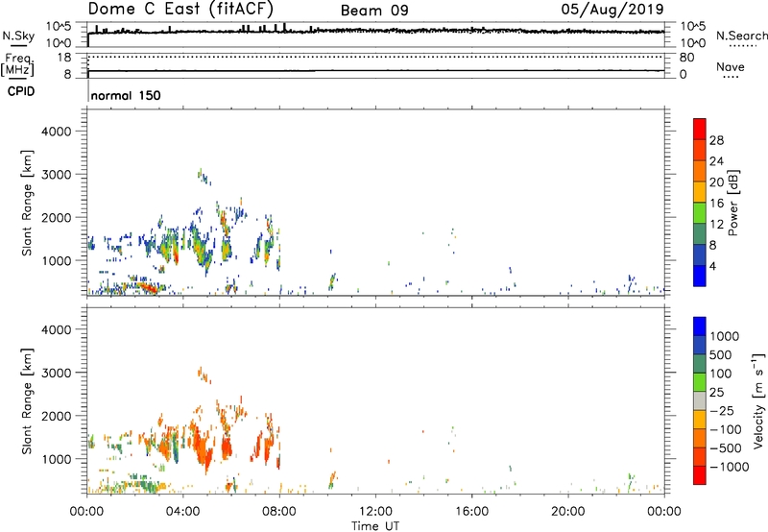Click the '08:00' time axis label
The image size is (768, 532).
click(x=279, y=512)
